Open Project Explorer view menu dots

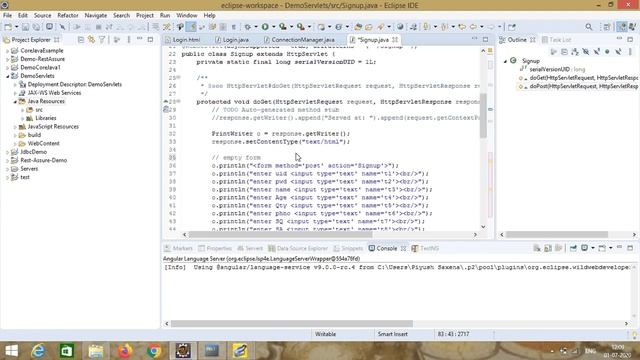(x=129, y=40)
